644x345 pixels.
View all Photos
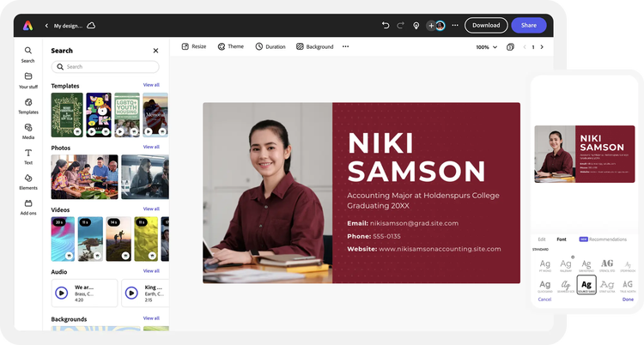tap(151, 147)
